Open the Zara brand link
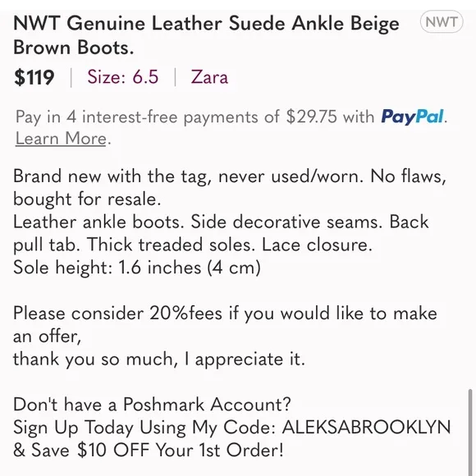The height and width of the screenshot is (476, 476). point(209,77)
